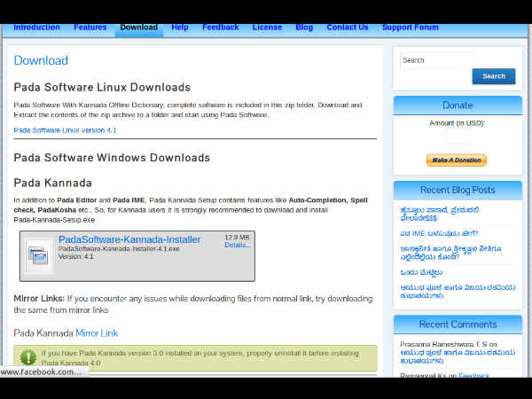Open the Introduction navigation tab
The height and width of the screenshot is (399, 532).
(36, 27)
